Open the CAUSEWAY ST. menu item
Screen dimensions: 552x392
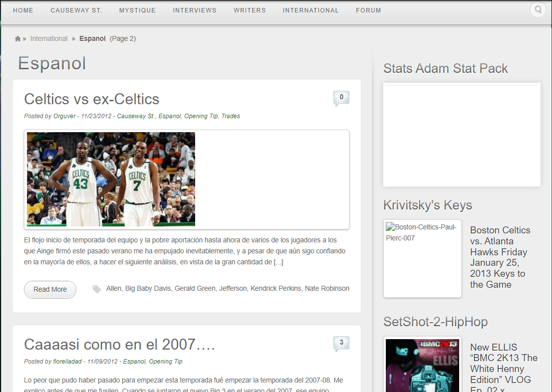(x=76, y=10)
